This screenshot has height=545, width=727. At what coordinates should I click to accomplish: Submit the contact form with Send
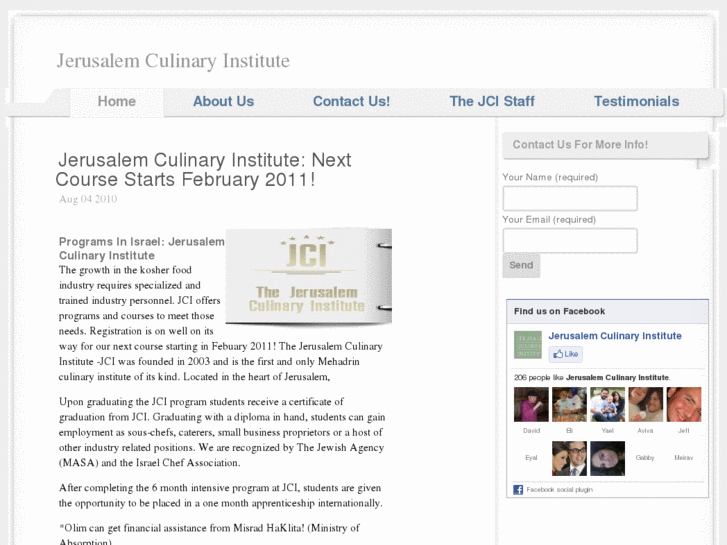[521, 265]
